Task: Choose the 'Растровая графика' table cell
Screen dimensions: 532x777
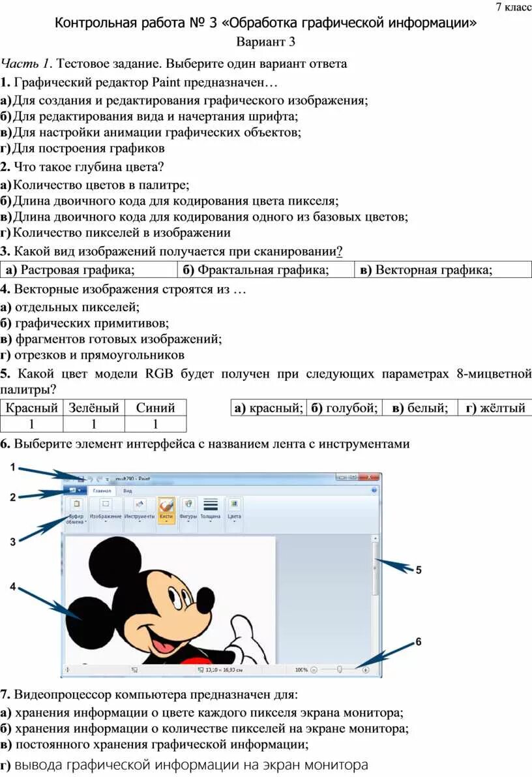Action: tap(89, 269)
